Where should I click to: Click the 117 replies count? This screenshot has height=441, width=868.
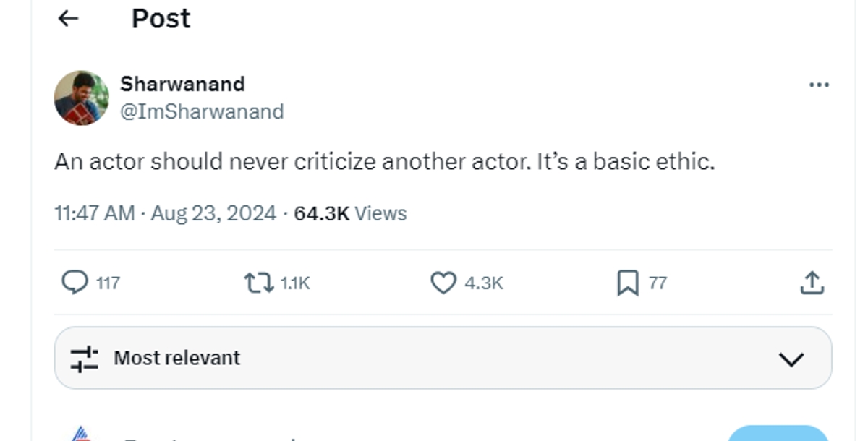(x=108, y=283)
